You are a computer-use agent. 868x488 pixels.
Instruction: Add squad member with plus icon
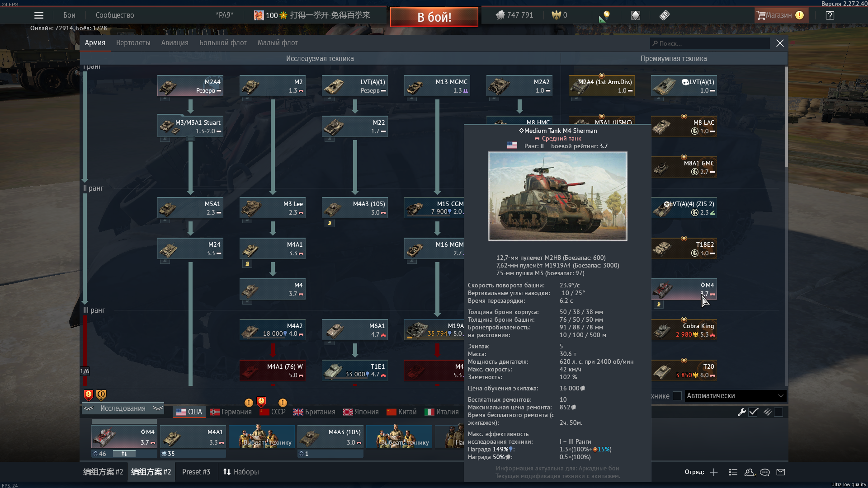tap(714, 472)
